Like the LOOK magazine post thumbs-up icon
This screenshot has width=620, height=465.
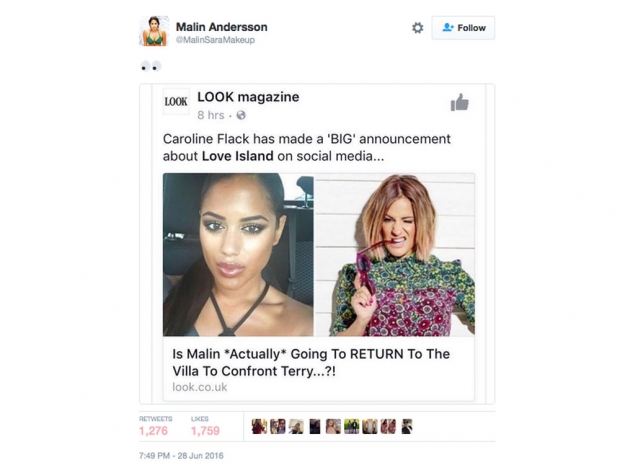[x=459, y=103]
